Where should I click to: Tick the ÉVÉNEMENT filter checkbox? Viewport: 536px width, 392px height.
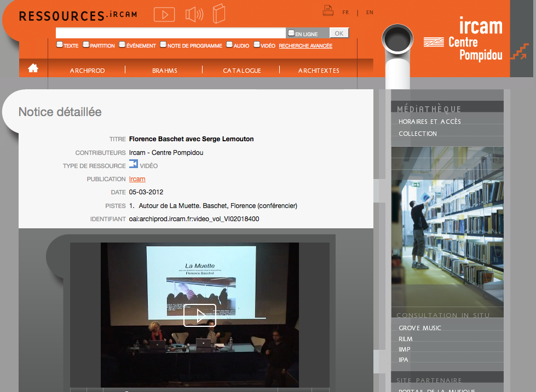pos(122,44)
